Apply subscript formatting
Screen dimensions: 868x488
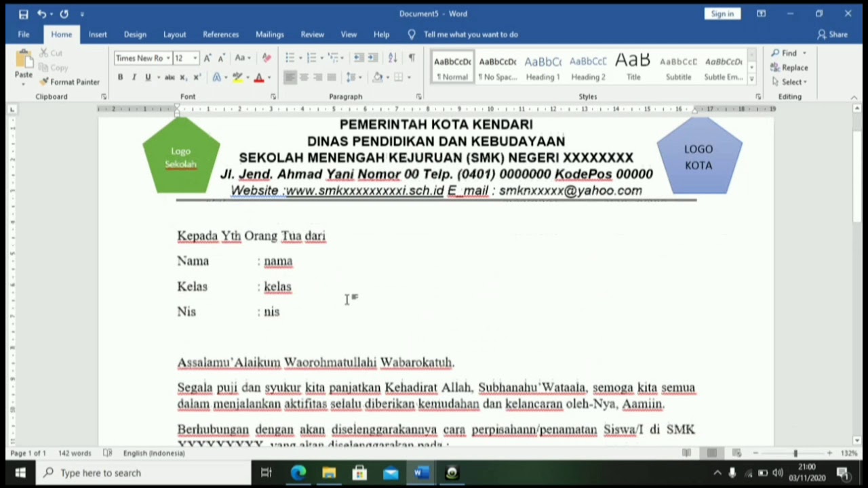click(184, 77)
